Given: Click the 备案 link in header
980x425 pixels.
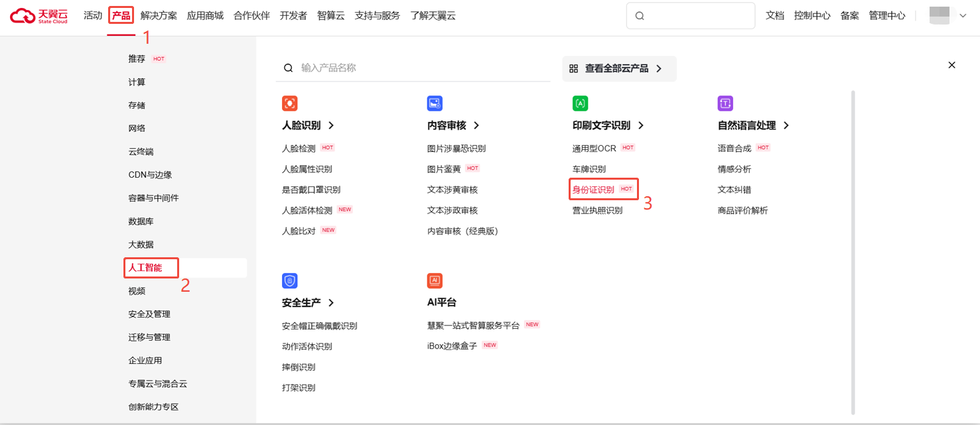Looking at the screenshot, I should 849,15.
